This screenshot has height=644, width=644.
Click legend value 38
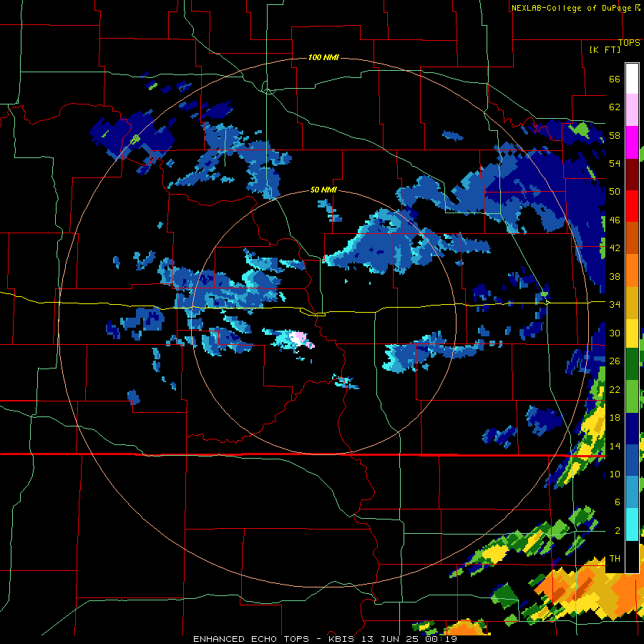tap(615, 276)
